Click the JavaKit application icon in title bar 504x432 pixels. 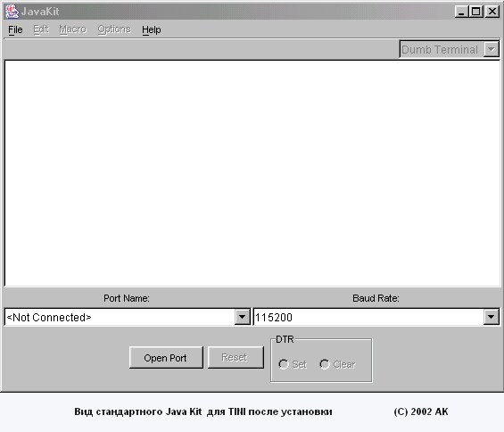[12, 12]
